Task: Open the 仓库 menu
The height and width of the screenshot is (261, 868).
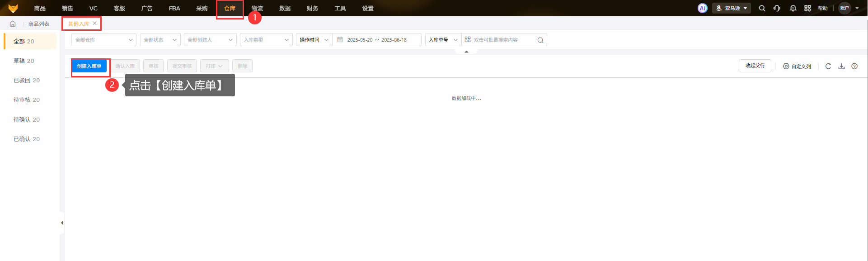Action: point(230,8)
